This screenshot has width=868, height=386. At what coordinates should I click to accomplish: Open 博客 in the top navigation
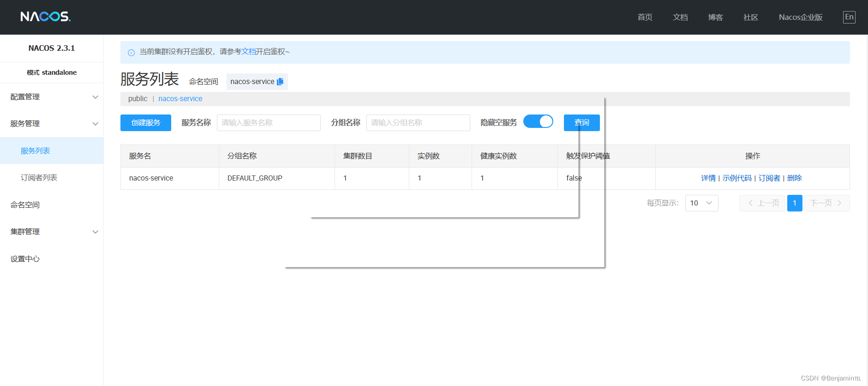click(715, 17)
